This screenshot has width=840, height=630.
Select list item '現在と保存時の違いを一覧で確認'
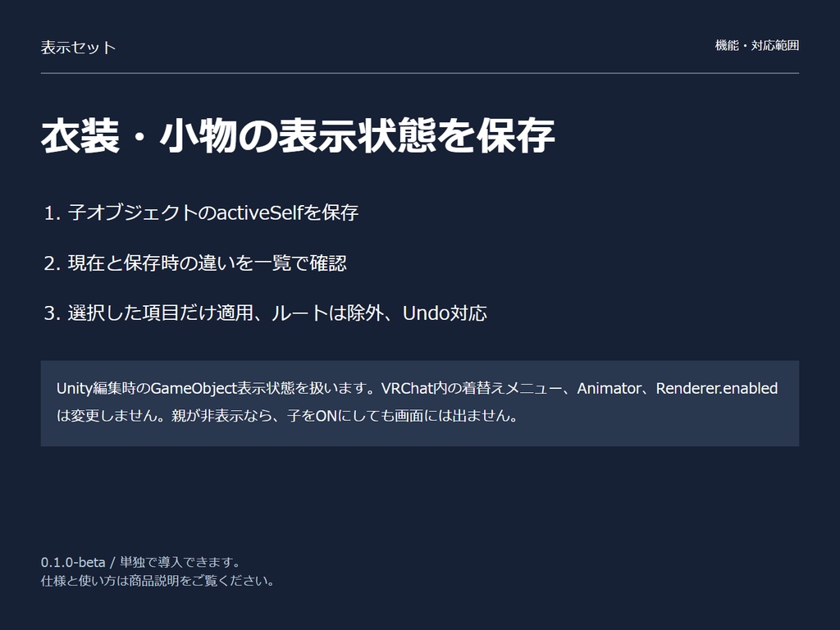pyautogui.click(x=207, y=263)
